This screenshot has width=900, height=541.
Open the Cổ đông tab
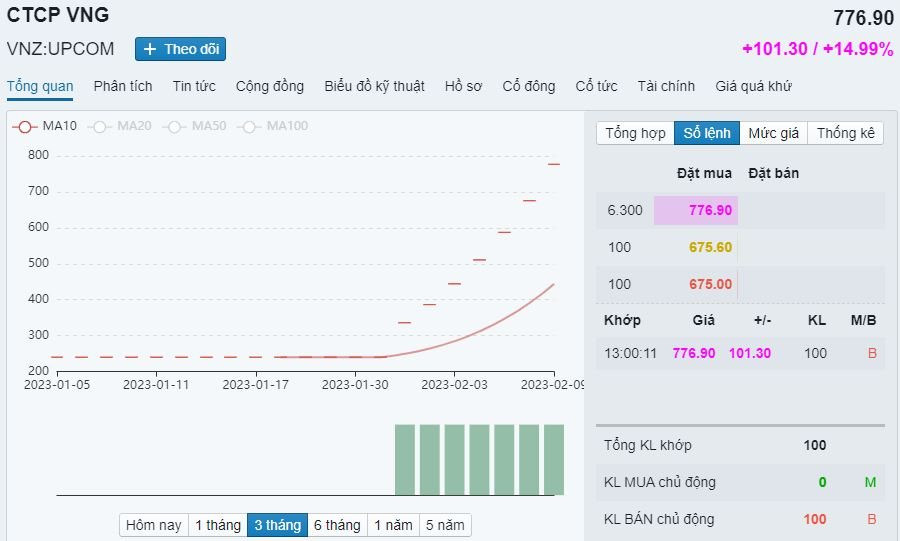tap(529, 87)
